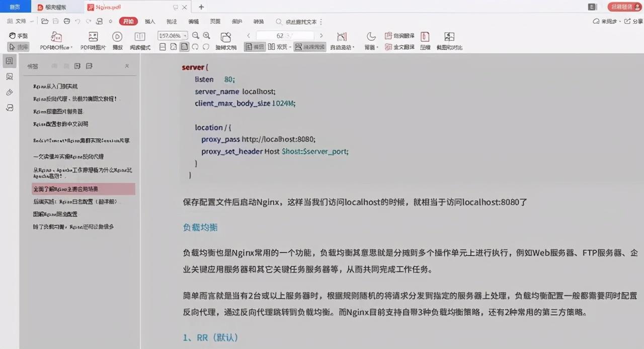Click the undo arrow

[77, 21]
